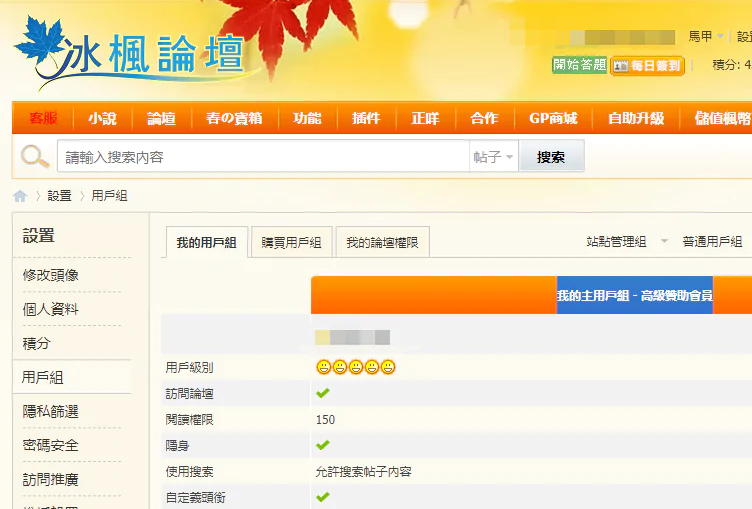Click the green checkmark in 自定義頭銜 row
Image resolution: width=752 pixels, height=509 pixels.
coord(323,497)
